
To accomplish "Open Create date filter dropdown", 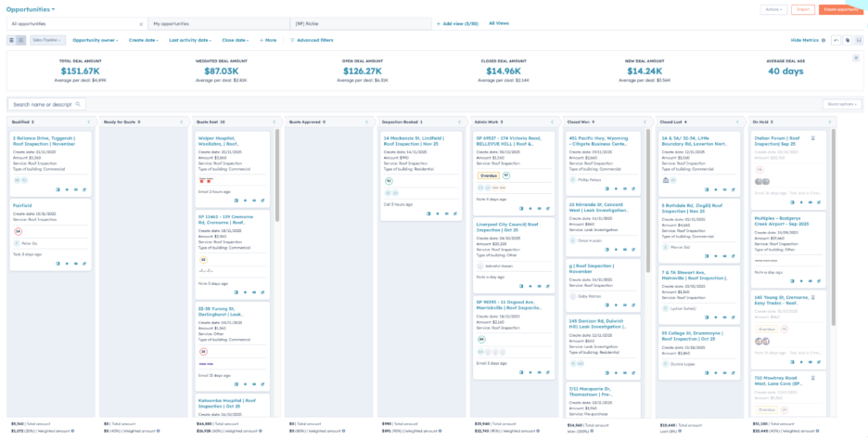I will pyautogui.click(x=144, y=41).
